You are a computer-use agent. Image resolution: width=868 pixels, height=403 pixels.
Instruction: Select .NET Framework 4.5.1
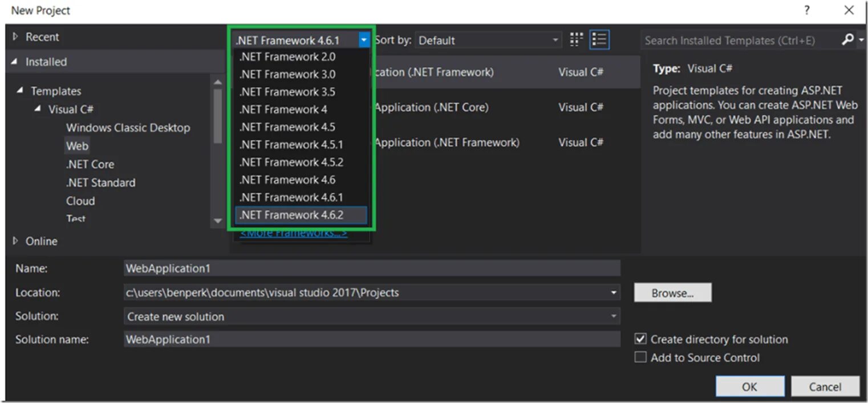click(x=301, y=144)
